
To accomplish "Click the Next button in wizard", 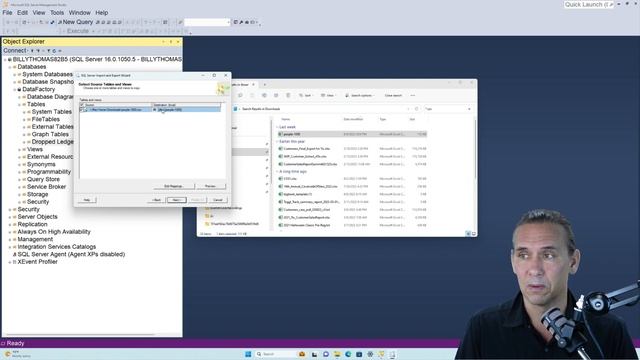I will (x=176, y=200).
